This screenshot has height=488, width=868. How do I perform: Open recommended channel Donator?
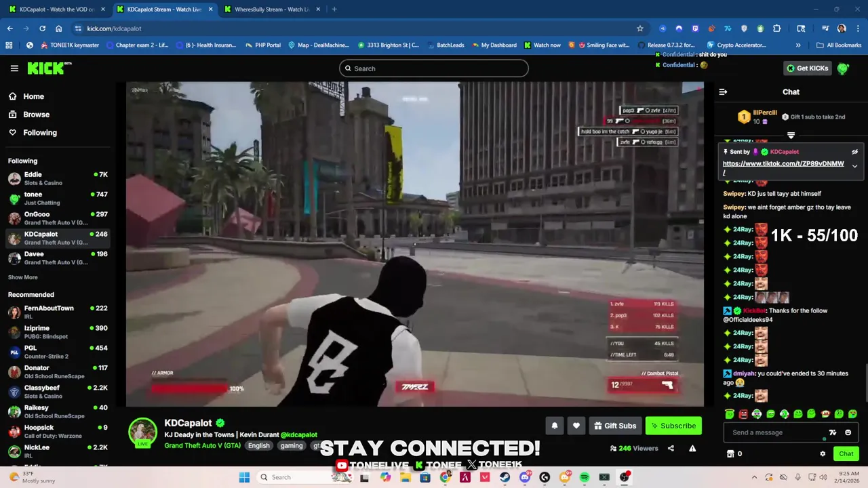coord(57,372)
